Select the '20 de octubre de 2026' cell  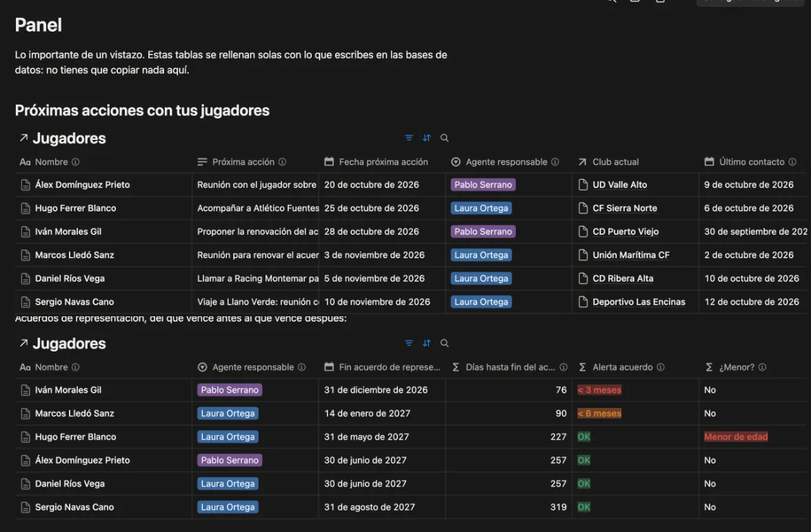382,185
